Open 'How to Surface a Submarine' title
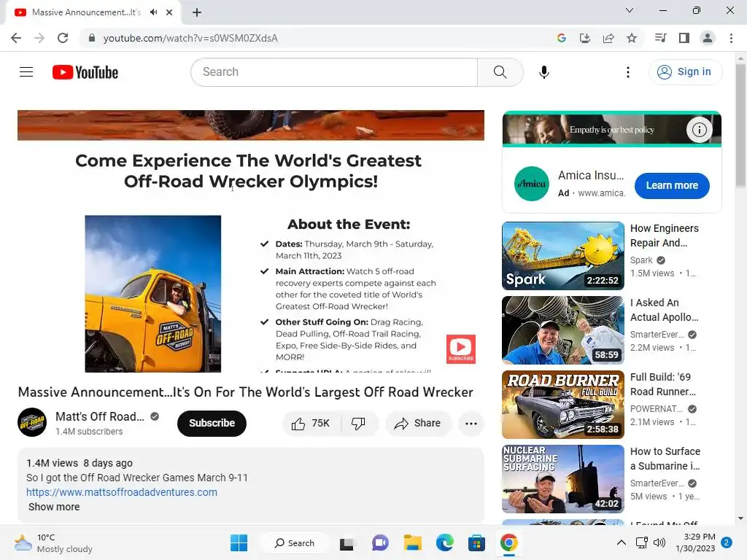The height and width of the screenshot is (560, 747). tap(665, 459)
